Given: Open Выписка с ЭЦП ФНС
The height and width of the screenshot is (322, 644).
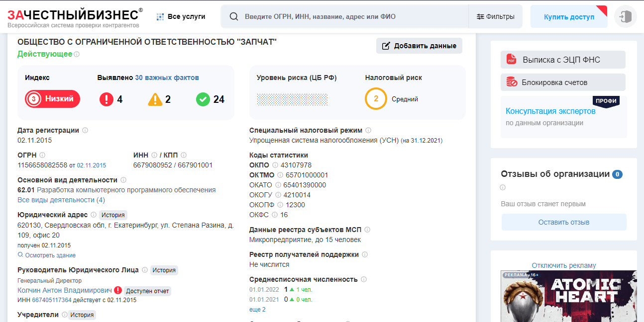Looking at the screenshot, I should click(x=562, y=60).
